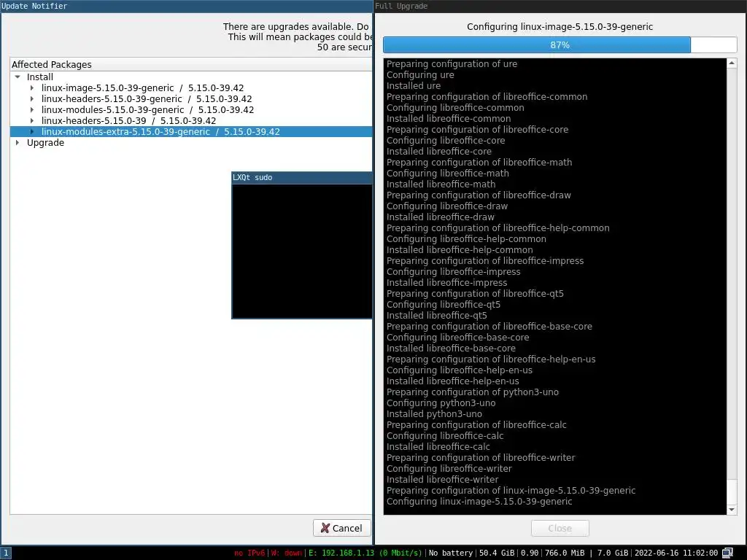Image resolution: width=747 pixels, height=560 pixels.
Task: Select linux-modules-5.15.0-39-generic package entry
Action: click(147, 110)
